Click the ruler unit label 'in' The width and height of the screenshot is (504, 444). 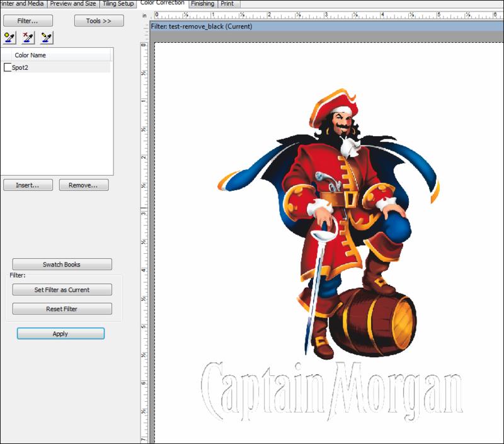(x=145, y=15)
